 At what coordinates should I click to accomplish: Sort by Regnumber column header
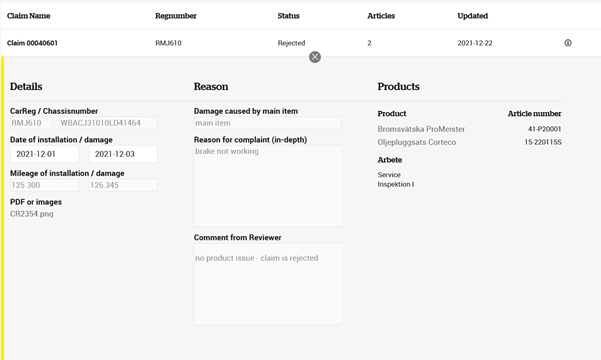click(176, 16)
